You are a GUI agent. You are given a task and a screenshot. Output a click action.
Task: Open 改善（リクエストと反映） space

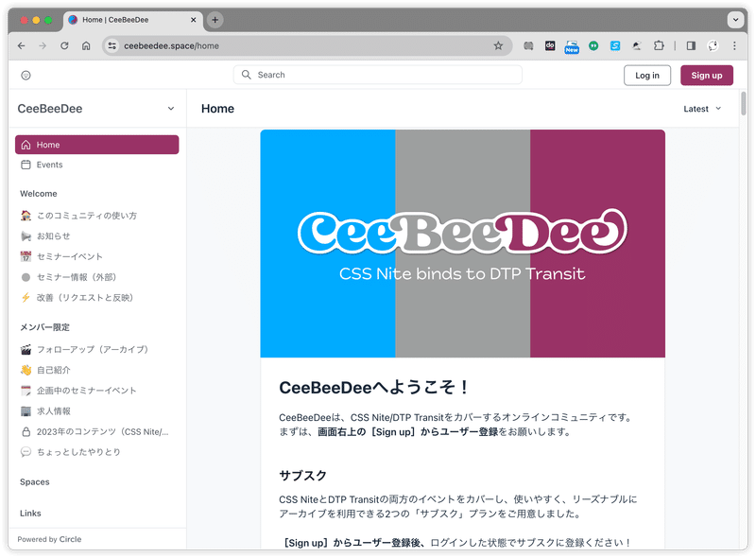[x=97, y=298]
